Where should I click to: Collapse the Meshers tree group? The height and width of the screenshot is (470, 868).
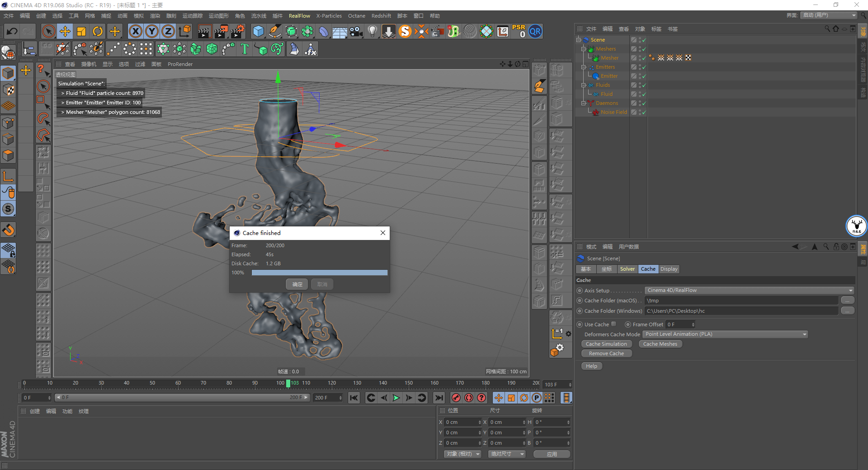click(584, 49)
